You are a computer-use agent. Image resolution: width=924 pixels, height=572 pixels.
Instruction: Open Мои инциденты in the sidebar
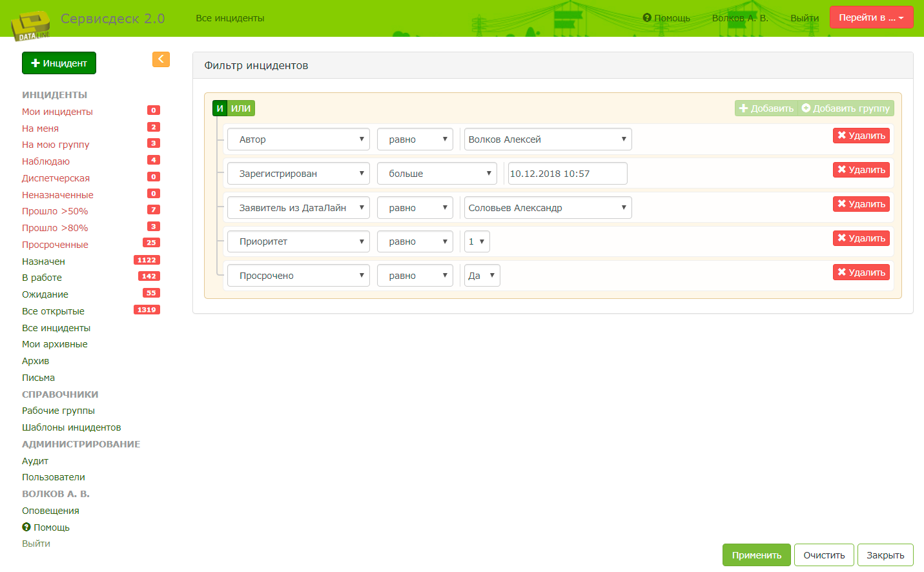coord(57,112)
